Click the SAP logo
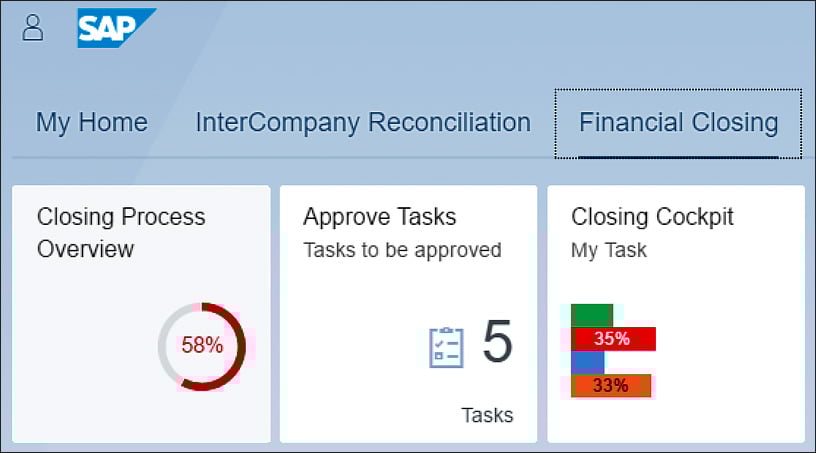The image size is (816, 453). pos(117,28)
